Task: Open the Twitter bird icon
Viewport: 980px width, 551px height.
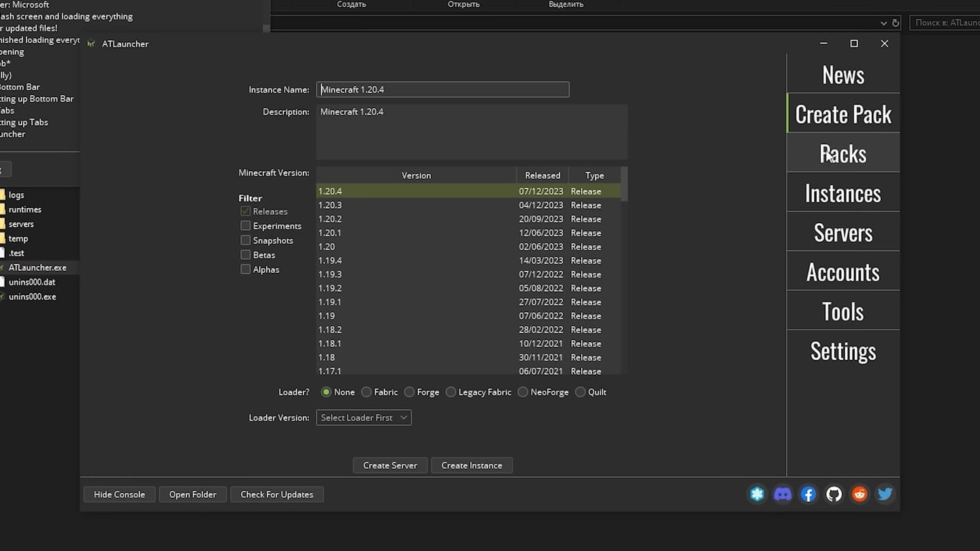Action: pyautogui.click(x=885, y=495)
